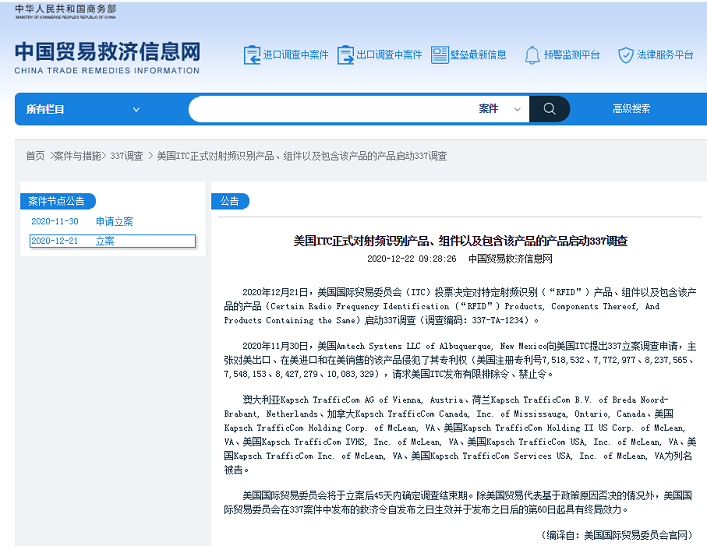Click the 中华人民共和国商务部 ministry logo
This screenshot has width=707, height=546.
65,11
